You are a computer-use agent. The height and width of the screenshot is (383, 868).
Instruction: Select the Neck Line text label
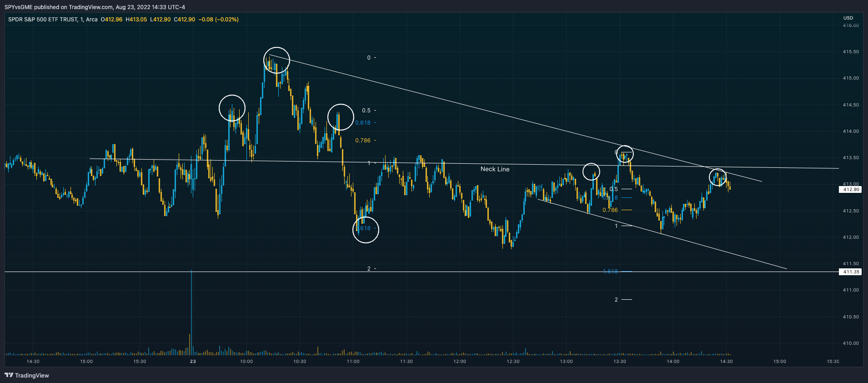(x=495, y=169)
